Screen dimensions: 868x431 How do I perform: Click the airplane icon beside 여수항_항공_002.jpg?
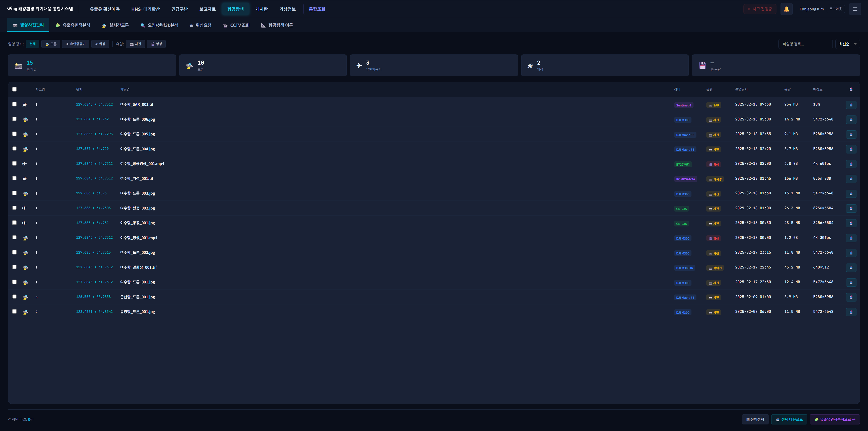(x=25, y=208)
